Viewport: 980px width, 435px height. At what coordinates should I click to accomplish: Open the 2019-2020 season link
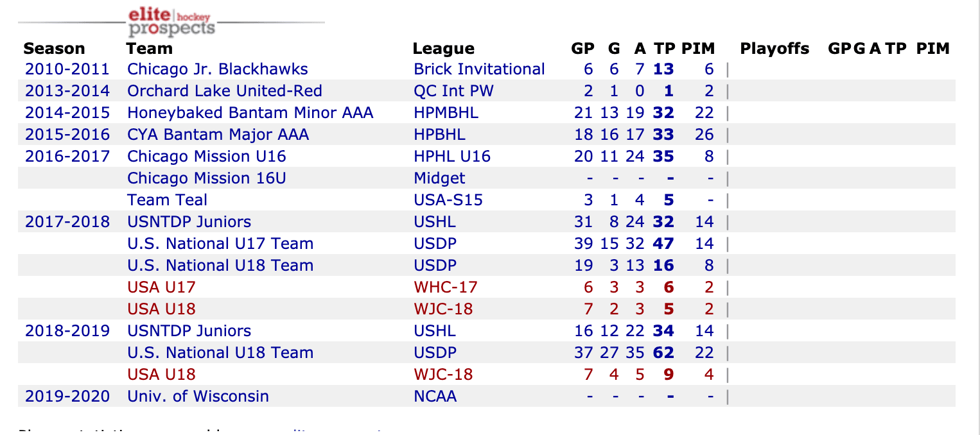coord(67,397)
